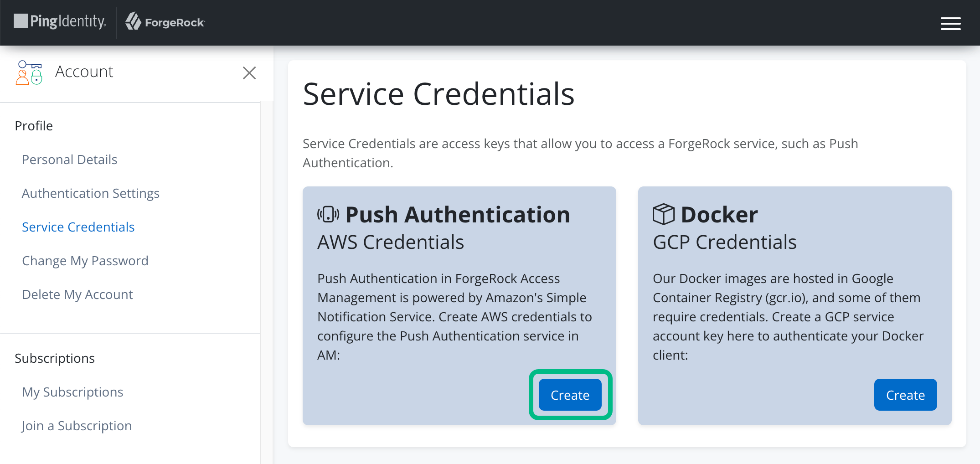Create Docker GCP credentials

pyautogui.click(x=905, y=395)
